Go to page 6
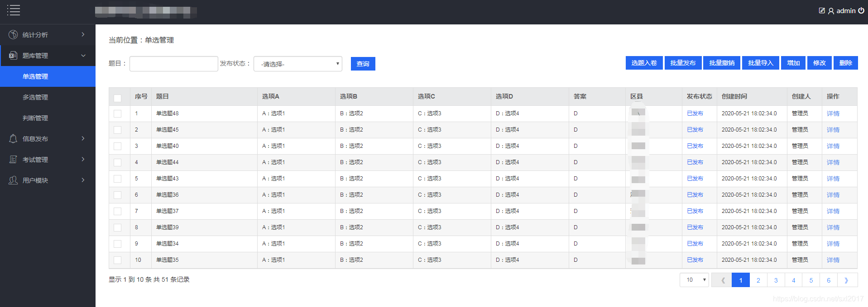Screen dimensions: 868x307 click(x=829, y=280)
